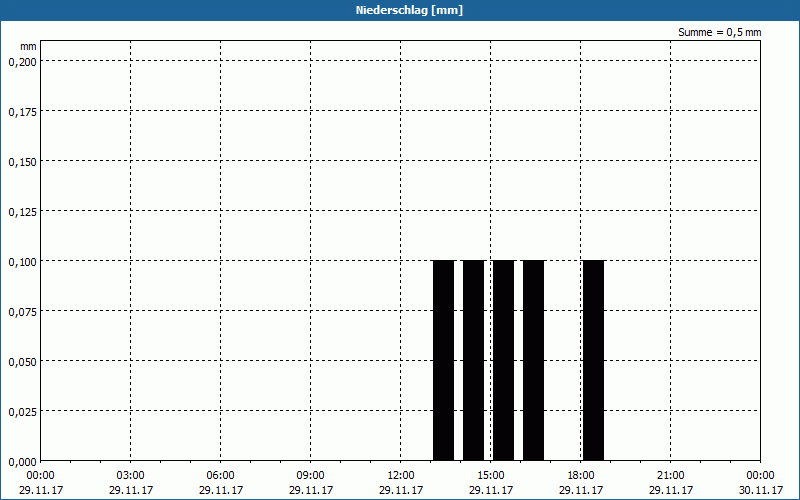Screen dimensions: 800x500
Task: Click the 'Niederschlag [mm]' chart title
Action: [x=409, y=10]
